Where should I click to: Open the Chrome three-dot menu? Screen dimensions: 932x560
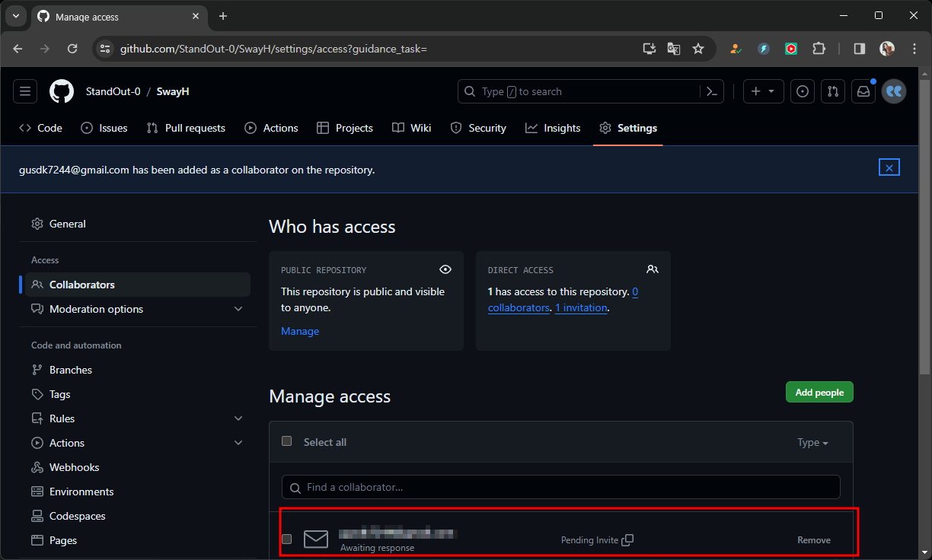click(914, 49)
